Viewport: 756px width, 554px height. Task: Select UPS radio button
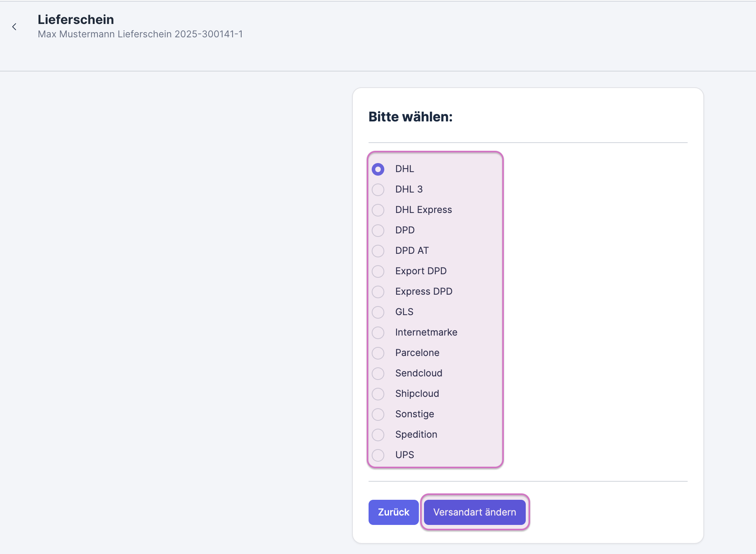378,455
